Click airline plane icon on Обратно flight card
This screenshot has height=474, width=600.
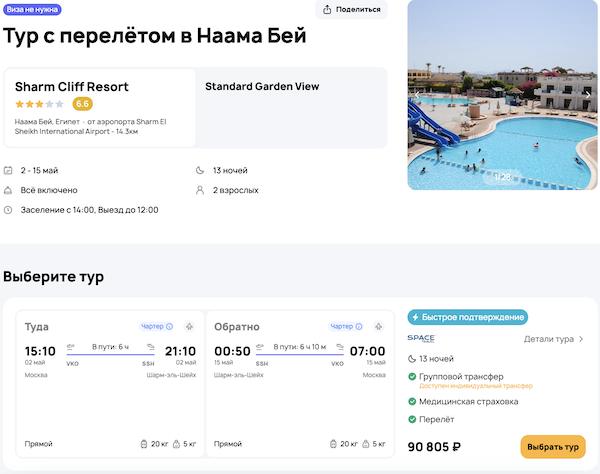pos(379,326)
